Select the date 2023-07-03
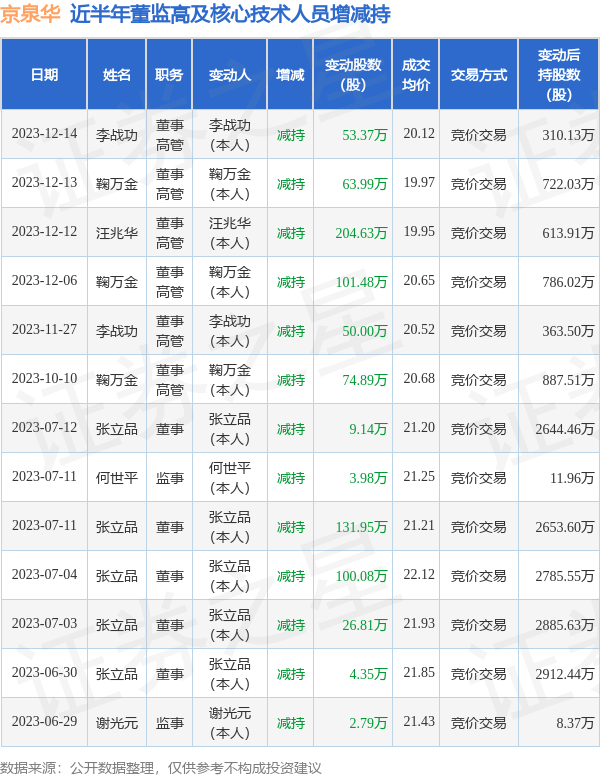 click(x=44, y=624)
